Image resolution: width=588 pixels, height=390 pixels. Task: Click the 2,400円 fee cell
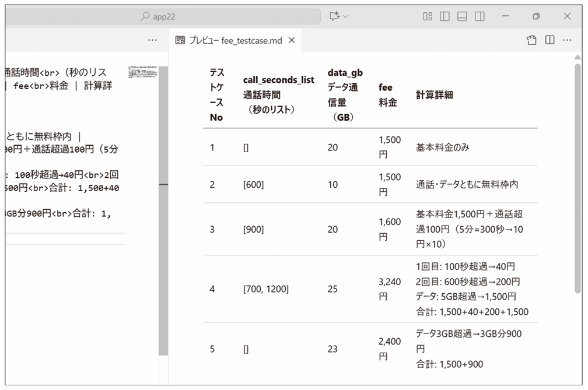[390, 349]
